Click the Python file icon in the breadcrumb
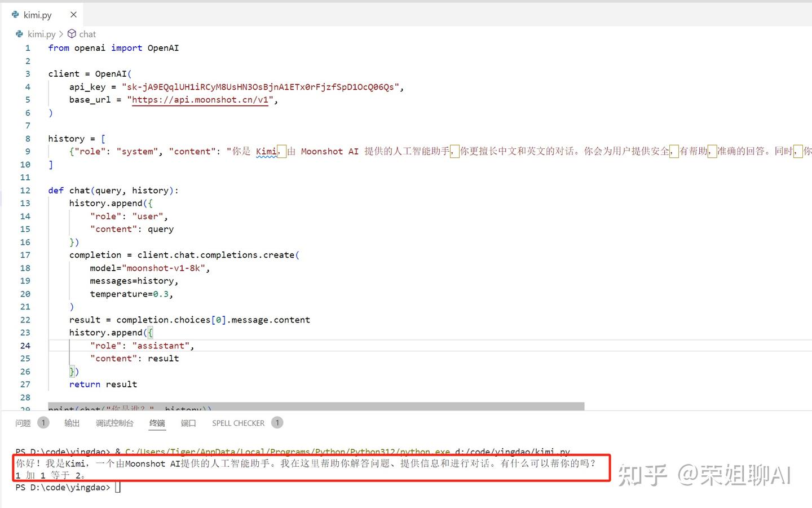This screenshot has height=508, width=812. [20, 34]
